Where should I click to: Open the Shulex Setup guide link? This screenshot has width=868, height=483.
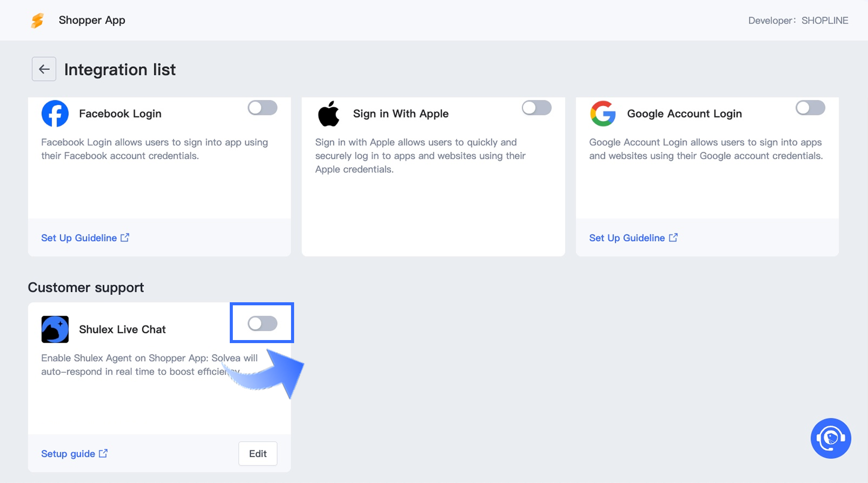coord(68,454)
